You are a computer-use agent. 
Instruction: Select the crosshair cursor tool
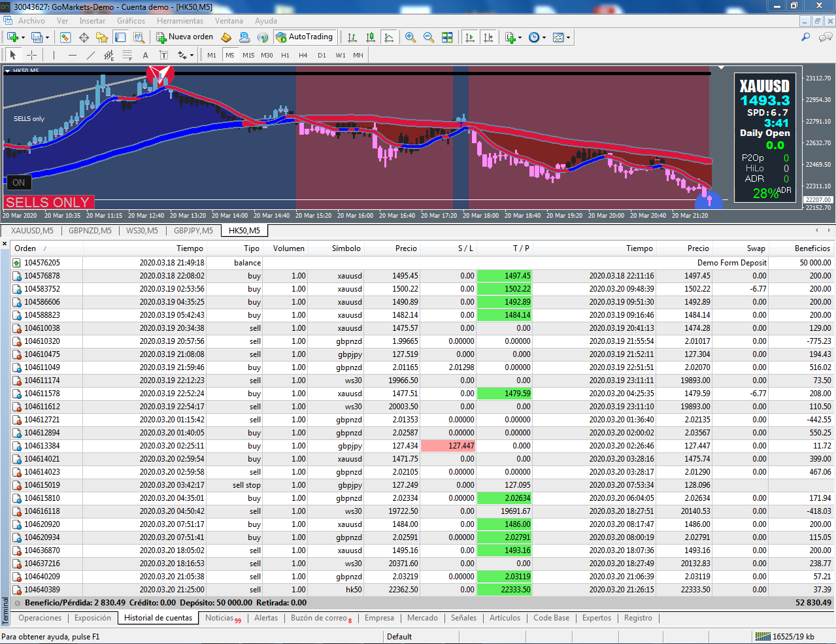tap(31, 56)
